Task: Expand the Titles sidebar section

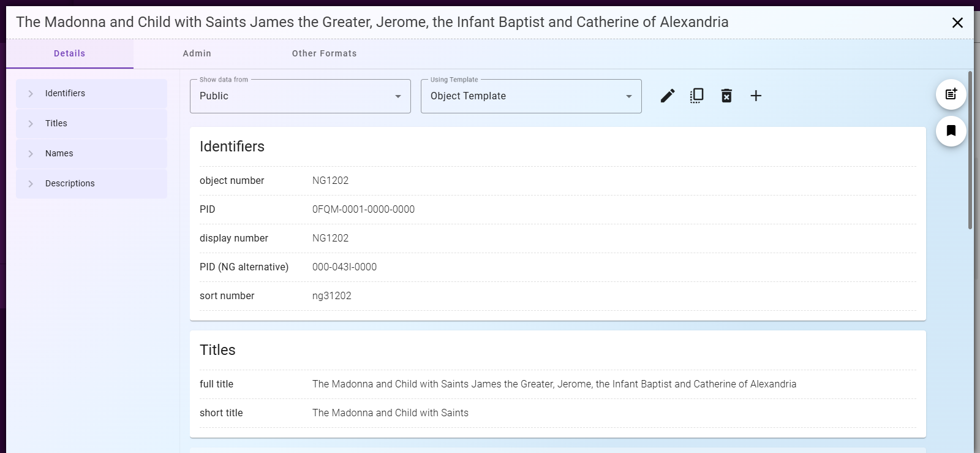Action: [31, 124]
